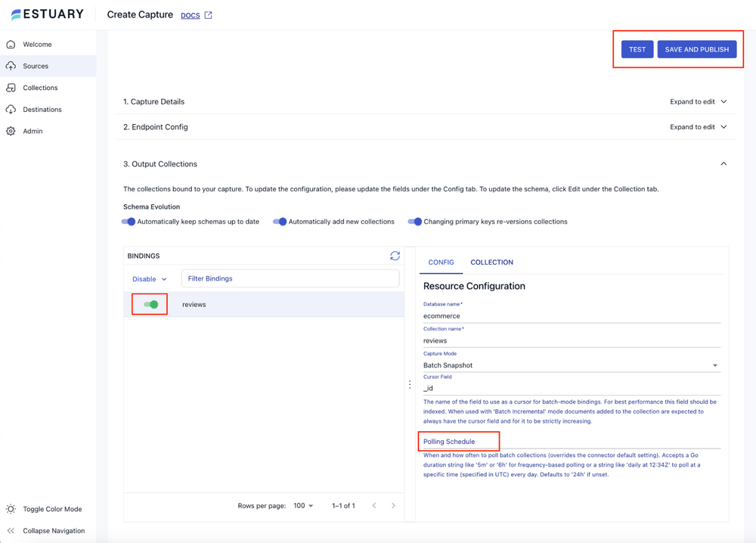This screenshot has height=543, width=756.
Task: Disable the reviews binding toggle
Action: pyautogui.click(x=151, y=305)
